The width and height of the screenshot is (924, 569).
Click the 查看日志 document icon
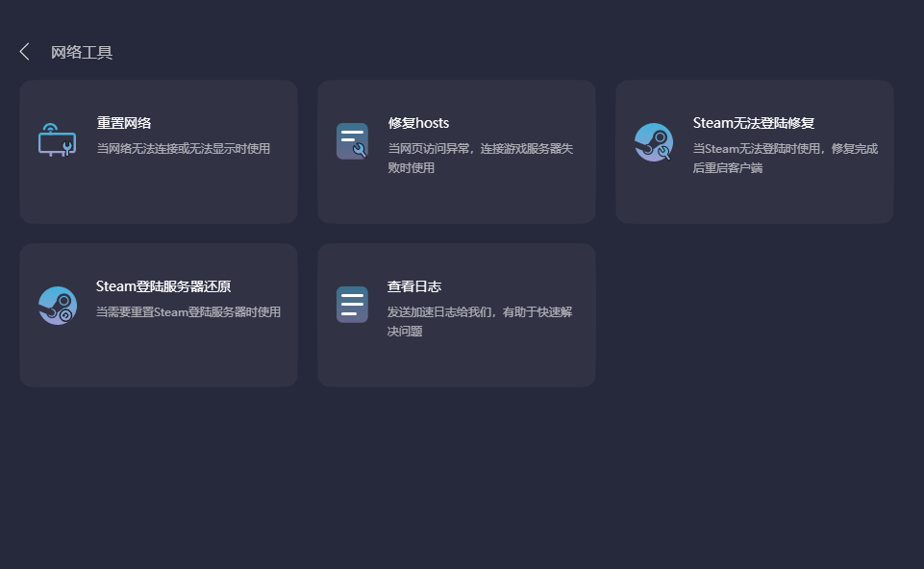(x=353, y=305)
